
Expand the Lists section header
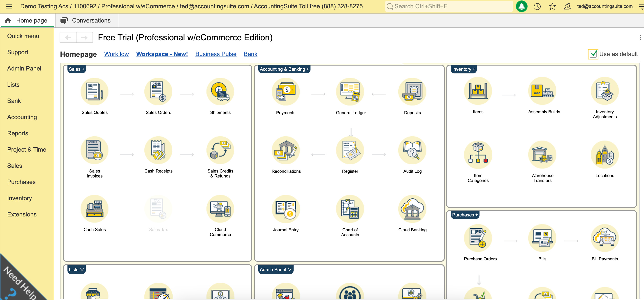76,270
